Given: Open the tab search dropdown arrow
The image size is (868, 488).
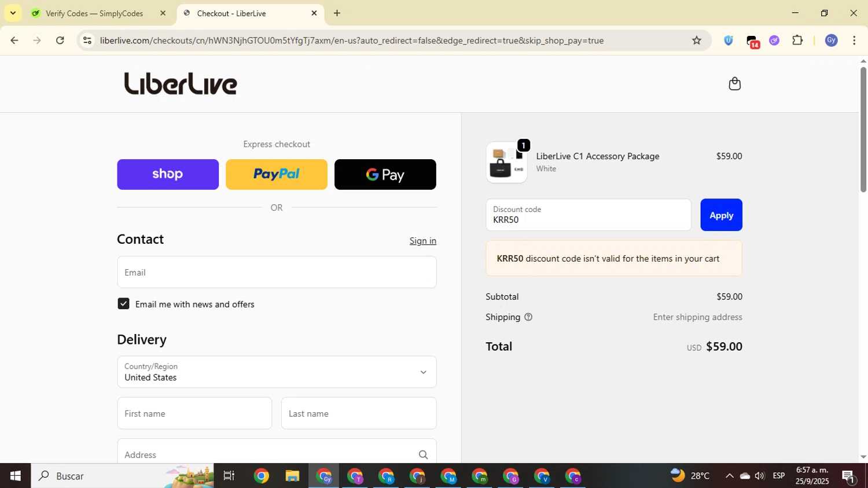Looking at the screenshot, I should coord(13,13).
